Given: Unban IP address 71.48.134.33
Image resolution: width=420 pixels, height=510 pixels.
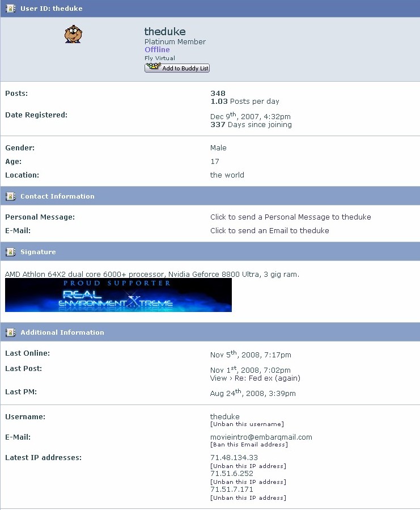Looking at the screenshot, I should (x=248, y=466).
